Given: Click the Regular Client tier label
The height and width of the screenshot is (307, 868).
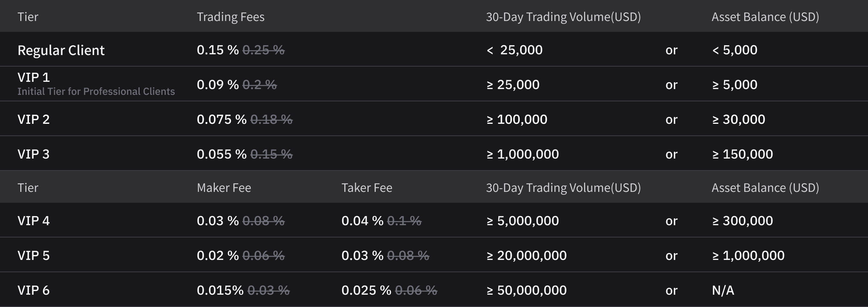Looking at the screenshot, I should click(x=61, y=50).
